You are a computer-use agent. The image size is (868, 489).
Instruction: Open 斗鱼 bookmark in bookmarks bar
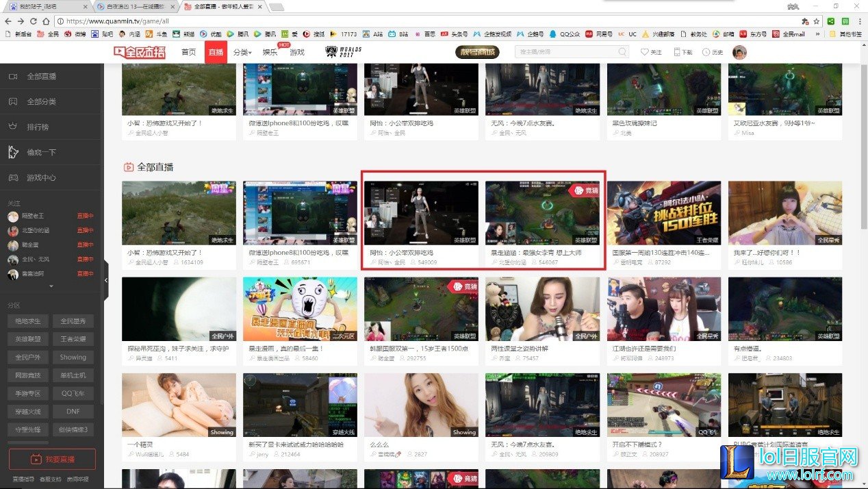[x=156, y=33]
